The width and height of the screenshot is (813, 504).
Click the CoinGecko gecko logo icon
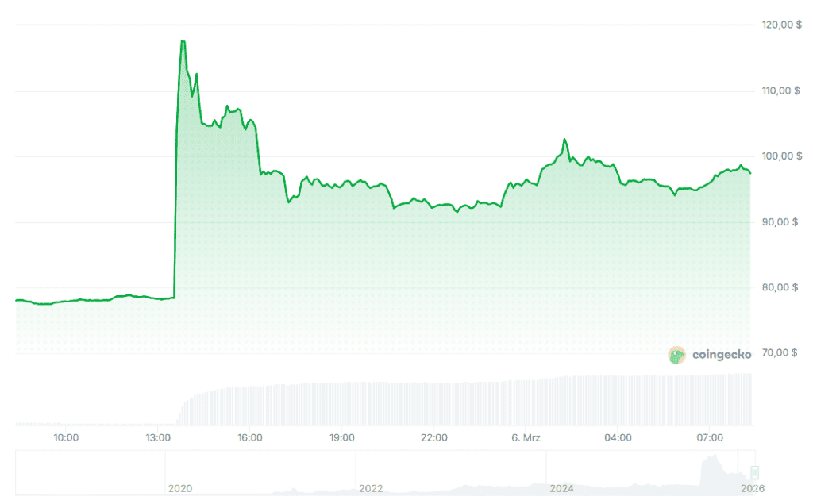(676, 355)
